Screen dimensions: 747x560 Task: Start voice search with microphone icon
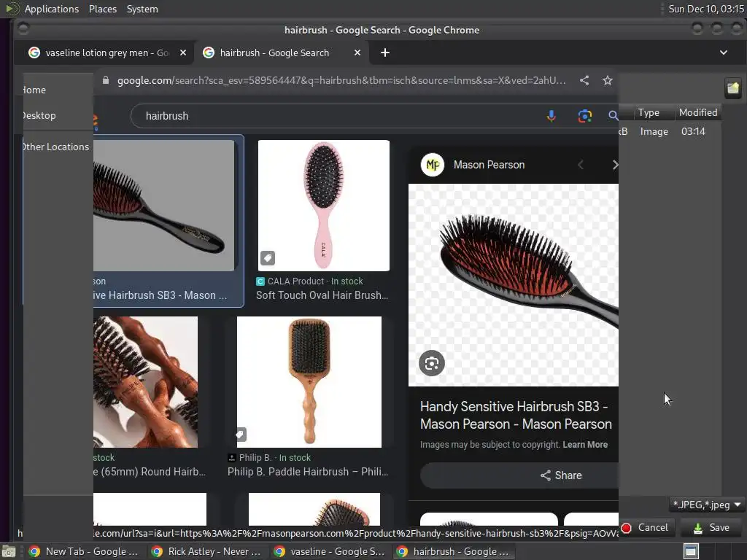click(x=551, y=116)
